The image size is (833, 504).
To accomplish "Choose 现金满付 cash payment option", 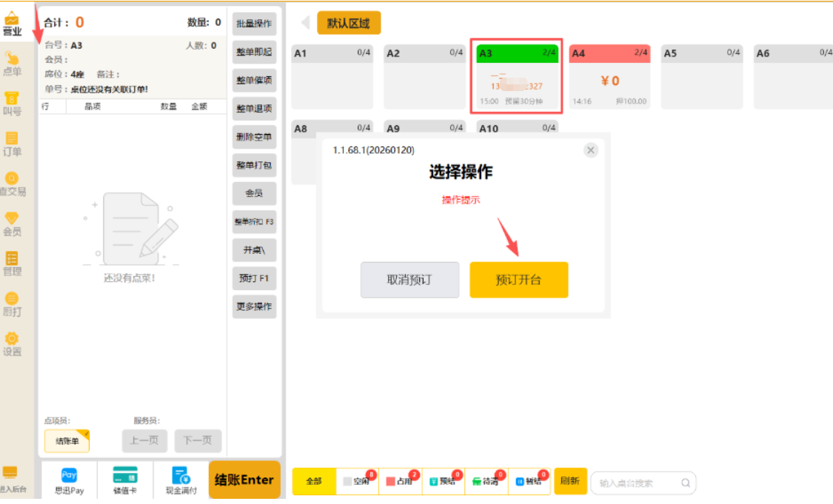I will tap(181, 481).
